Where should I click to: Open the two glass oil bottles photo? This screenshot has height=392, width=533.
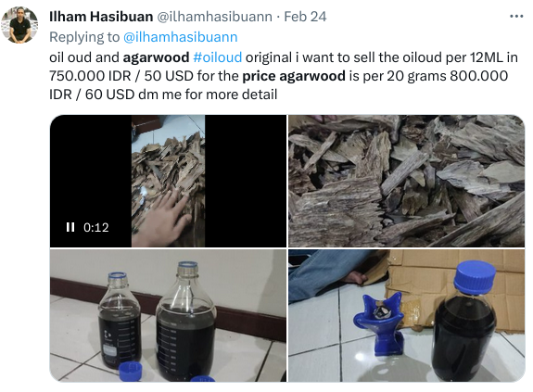click(x=169, y=316)
